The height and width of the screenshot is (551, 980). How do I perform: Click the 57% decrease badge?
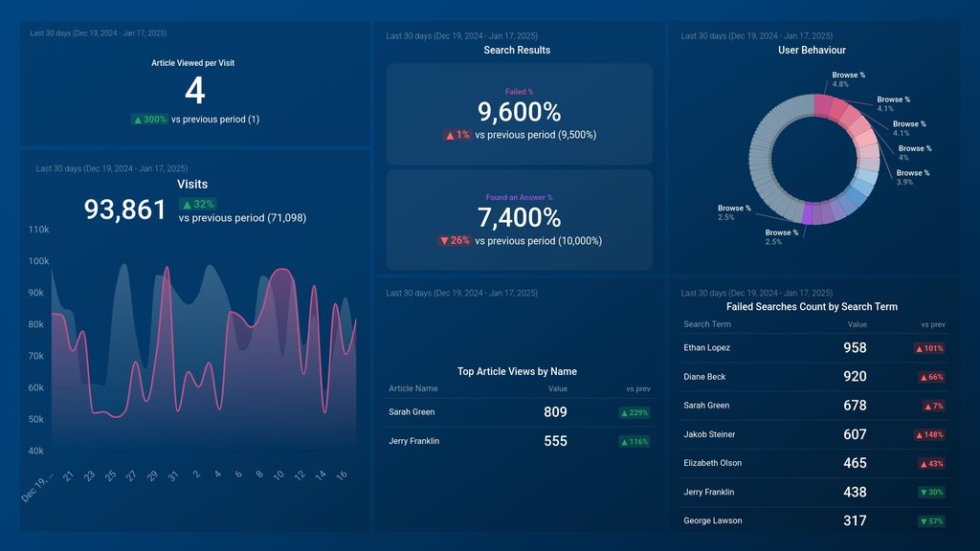coord(931,521)
